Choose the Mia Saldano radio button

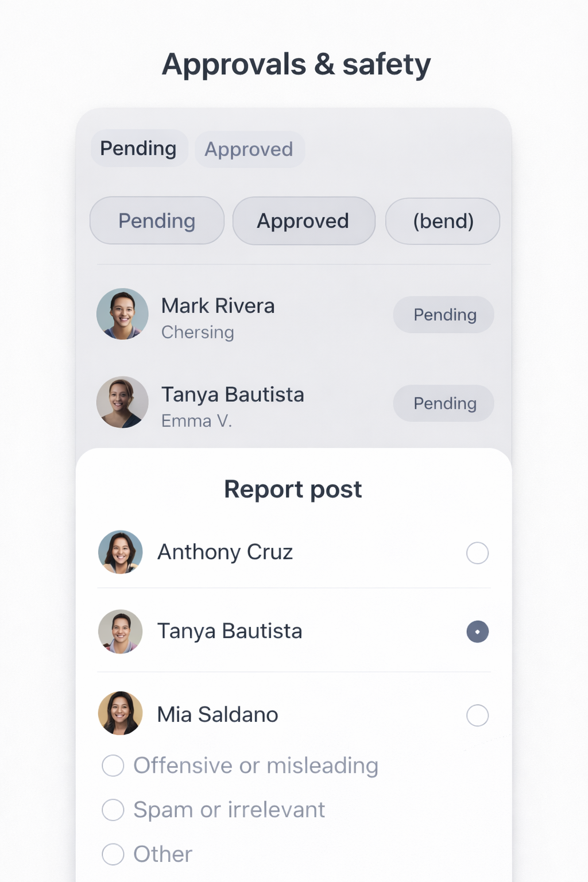click(477, 715)
